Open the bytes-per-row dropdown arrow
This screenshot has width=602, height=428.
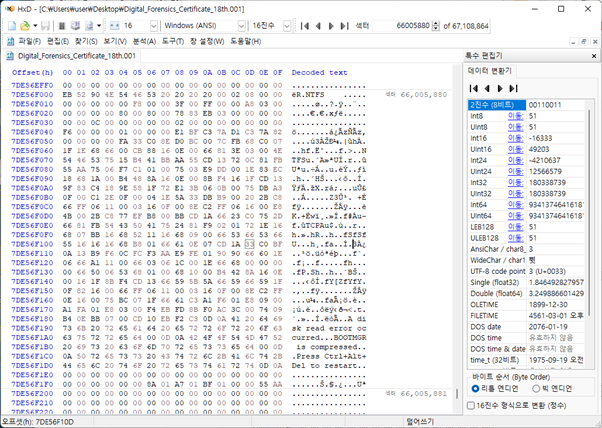pyautogui.click(x=154, y=26)
